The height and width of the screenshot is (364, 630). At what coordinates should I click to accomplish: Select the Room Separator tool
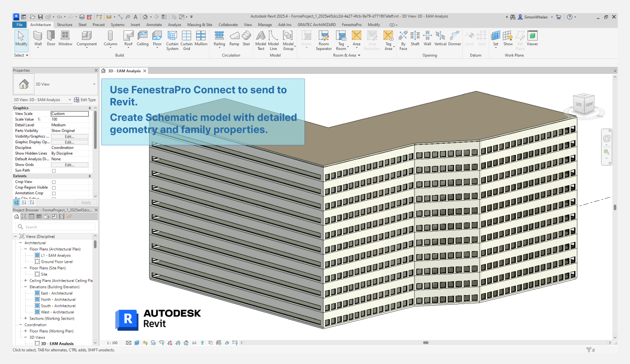click(x=324, y=41)
